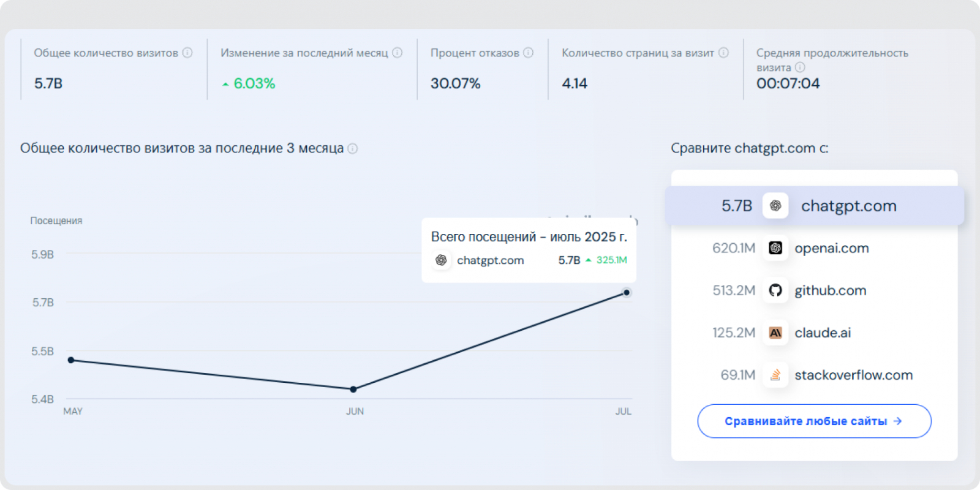Open the github.com comparison link
980x490 pixels.
[831, 290]
